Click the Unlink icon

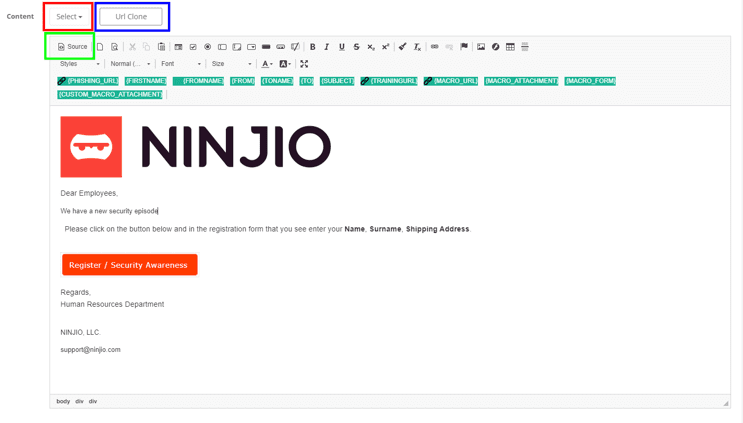(449, 46)
